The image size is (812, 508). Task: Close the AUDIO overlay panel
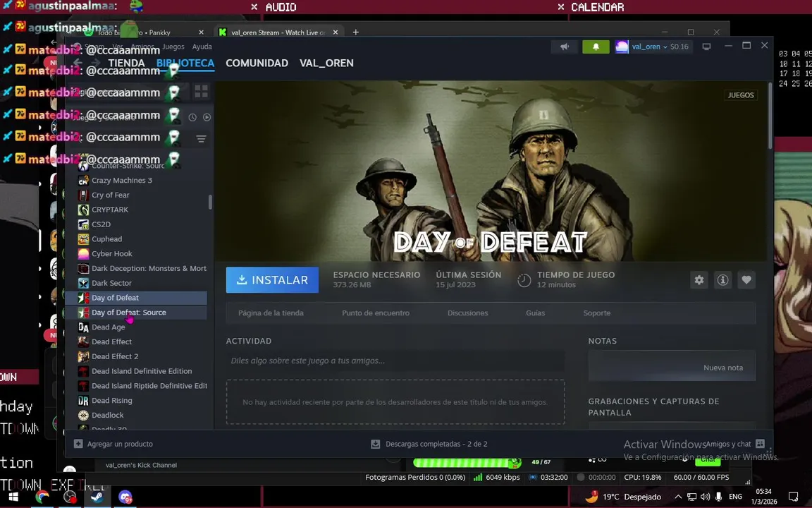pyautogui.click(x=254, y=7)
